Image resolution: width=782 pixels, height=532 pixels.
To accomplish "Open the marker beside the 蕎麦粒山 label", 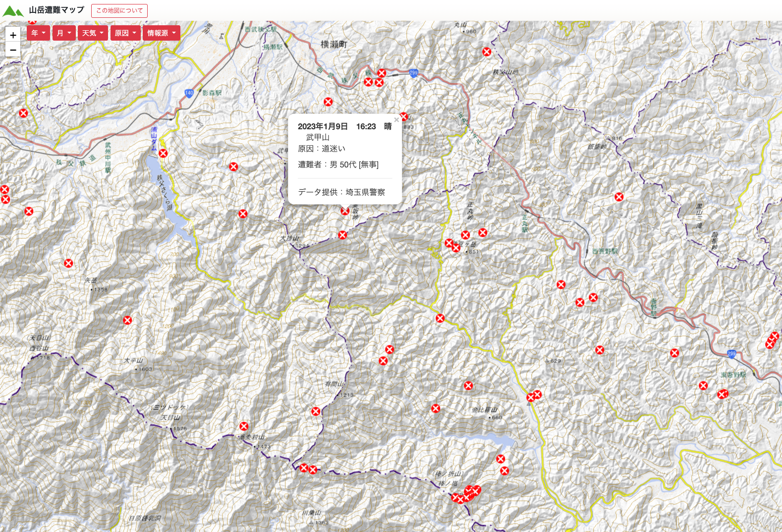I will click(244, 426).
